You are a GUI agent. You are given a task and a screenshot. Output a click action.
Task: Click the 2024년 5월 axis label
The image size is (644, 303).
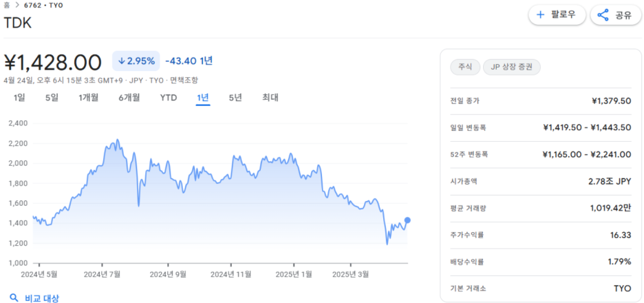click(x=41, y=274)
